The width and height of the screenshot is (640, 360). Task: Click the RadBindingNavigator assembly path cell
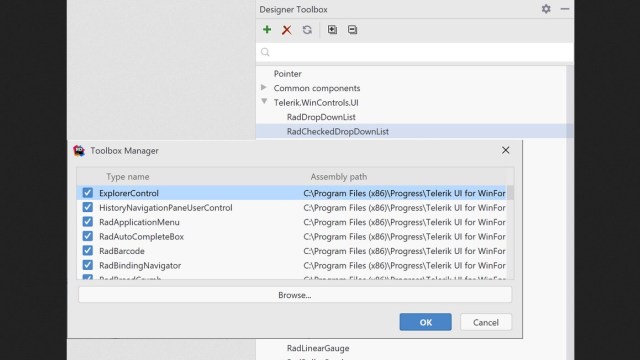[404, 265]
